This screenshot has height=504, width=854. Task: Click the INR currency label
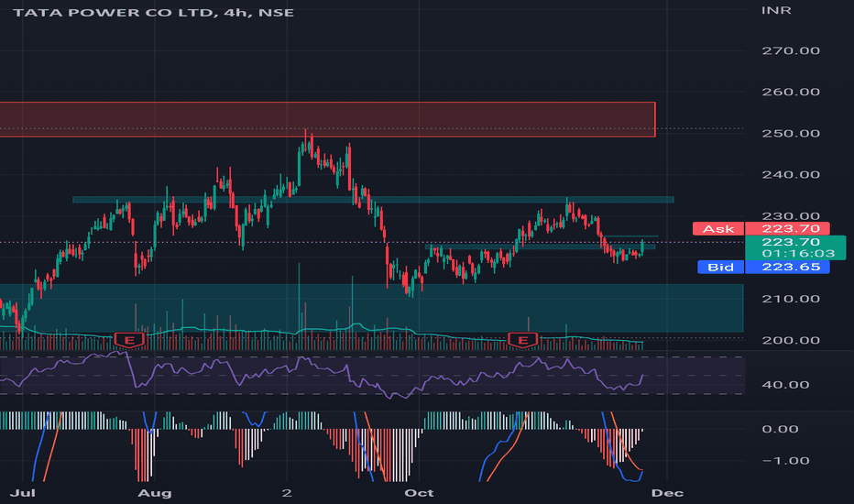(x=776, y=10)
